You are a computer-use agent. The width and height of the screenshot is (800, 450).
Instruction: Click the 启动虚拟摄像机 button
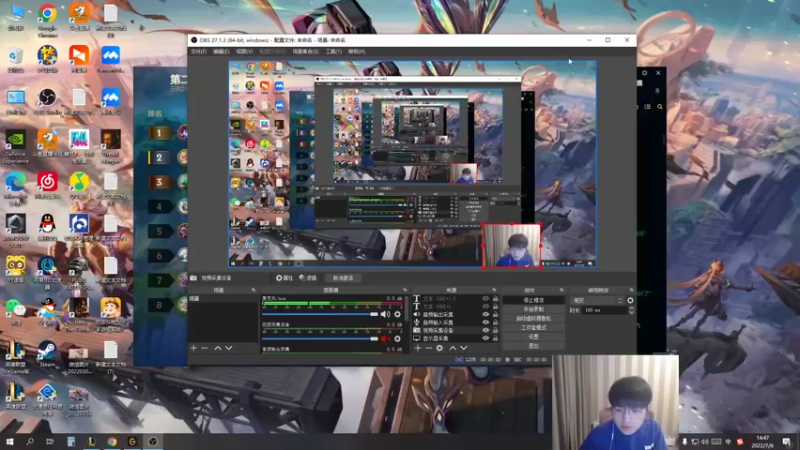534,318
